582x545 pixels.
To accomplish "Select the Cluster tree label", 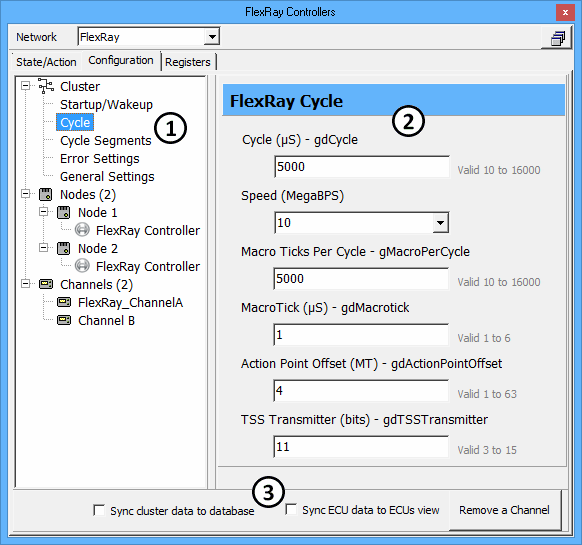I will pos(80,87).
